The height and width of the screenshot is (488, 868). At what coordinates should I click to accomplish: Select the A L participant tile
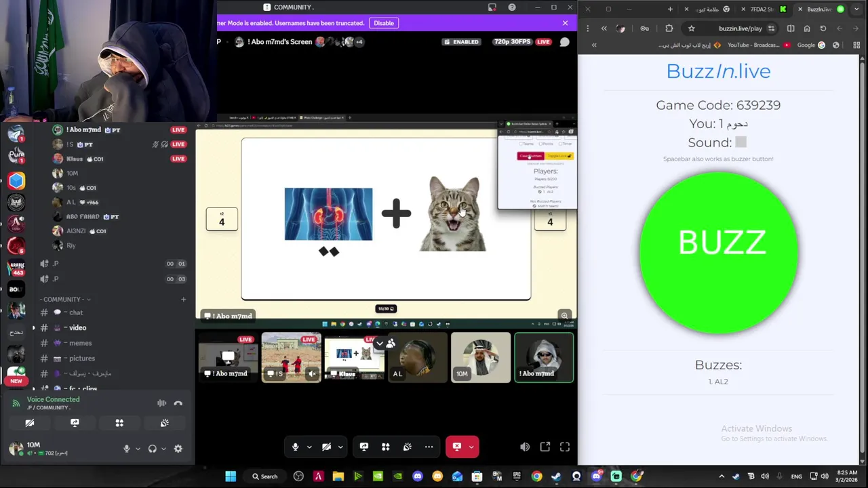tap(417, 357)
